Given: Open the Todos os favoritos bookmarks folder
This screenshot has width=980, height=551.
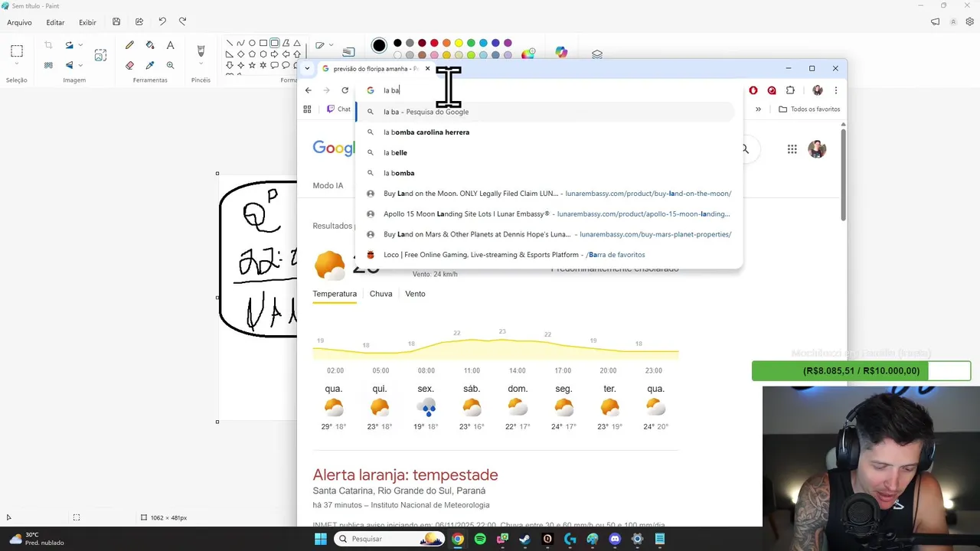Looking at the screenshot, I should click(809, 109).
